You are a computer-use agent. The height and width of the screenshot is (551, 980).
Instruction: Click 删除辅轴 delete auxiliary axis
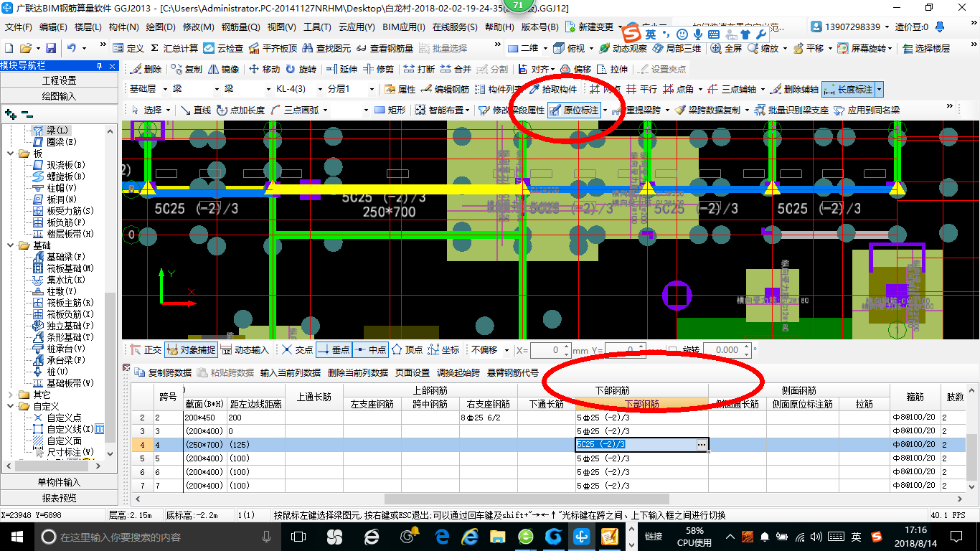point(795,90)
